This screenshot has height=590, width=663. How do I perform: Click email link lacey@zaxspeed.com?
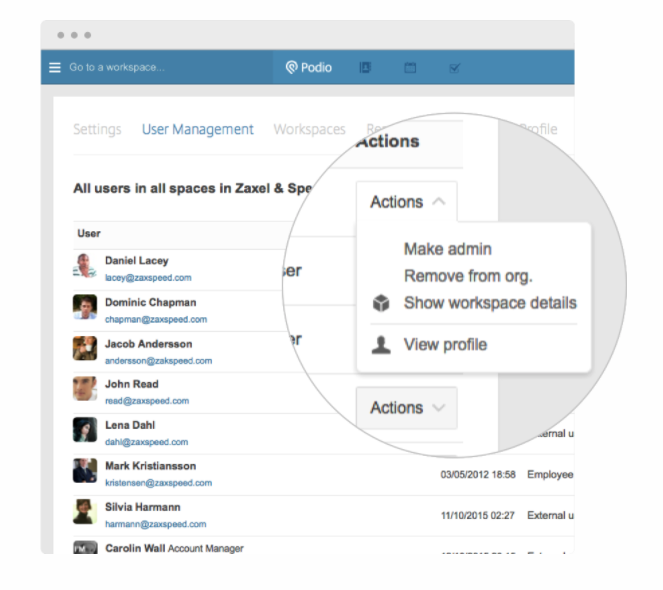148,278
